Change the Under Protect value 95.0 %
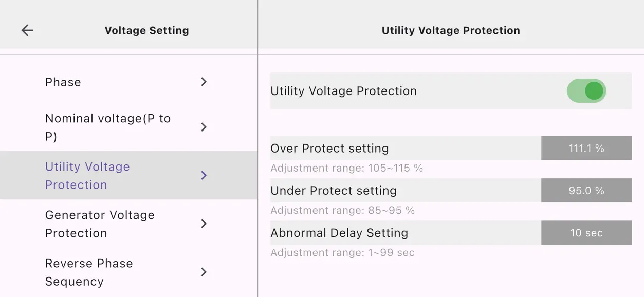 pos(586,191)
